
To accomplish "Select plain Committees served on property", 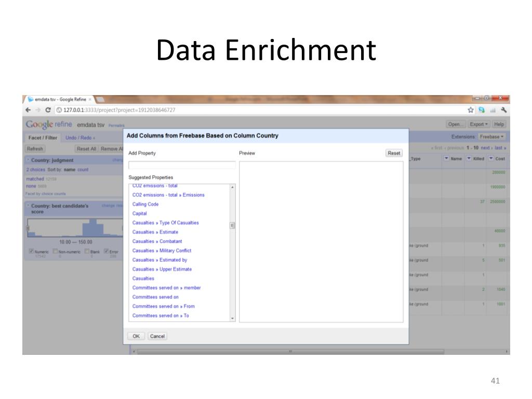I will coord(155,297).
